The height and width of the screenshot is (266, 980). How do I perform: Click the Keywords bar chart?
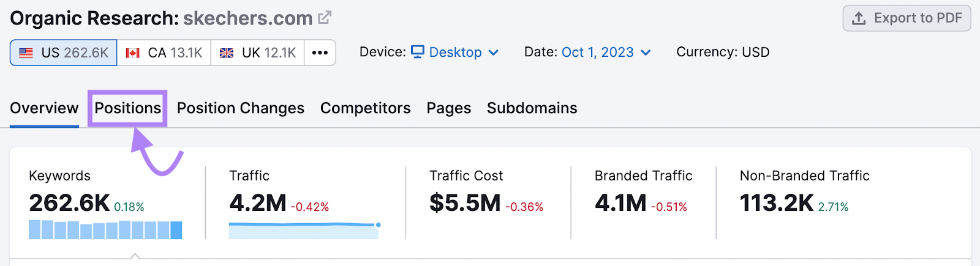point(105,230)
